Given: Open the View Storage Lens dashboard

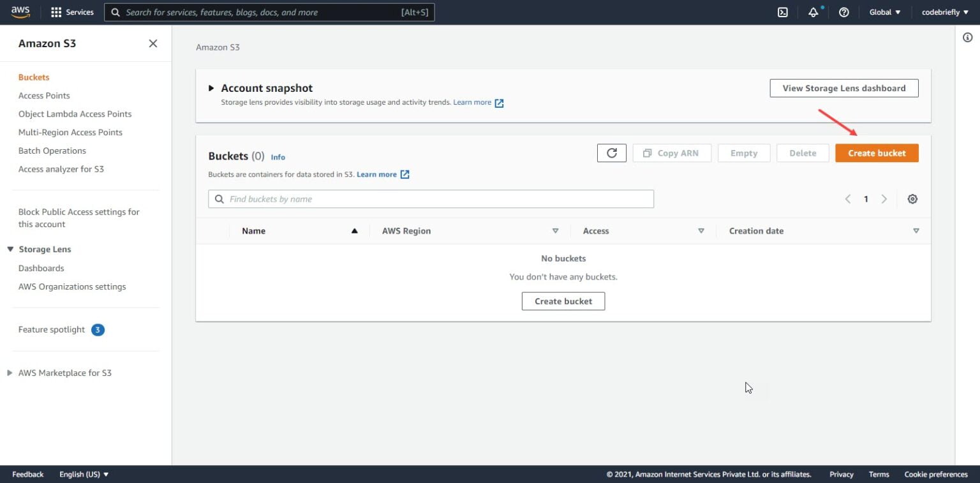Looking at the screenshot, I should tap(843, 88).
